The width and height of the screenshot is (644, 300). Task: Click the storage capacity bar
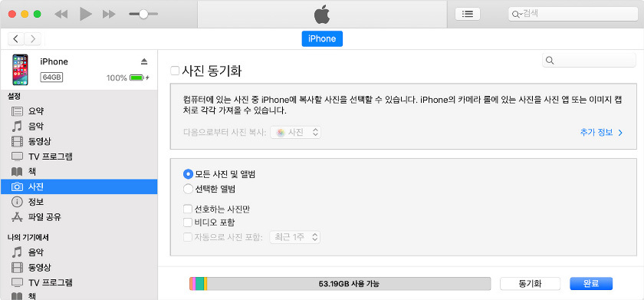click(x=340, y=284)
